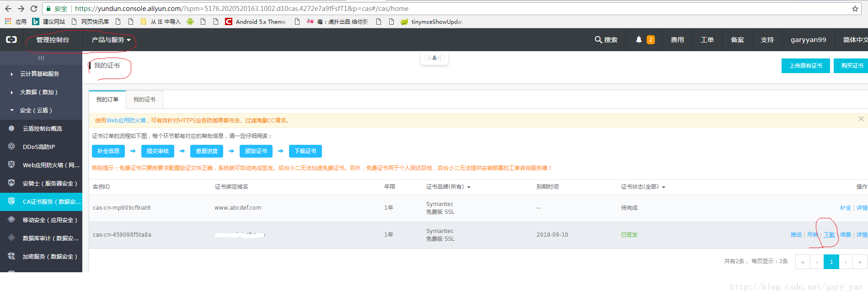
Task: Click 补全 for www.abcdef.com order
Action: (846, 208)
